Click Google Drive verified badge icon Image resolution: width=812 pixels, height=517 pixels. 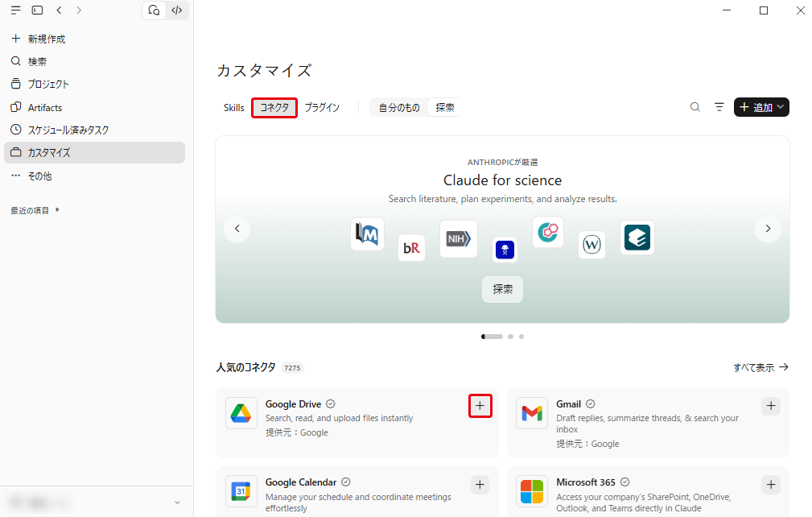(331, 404)
